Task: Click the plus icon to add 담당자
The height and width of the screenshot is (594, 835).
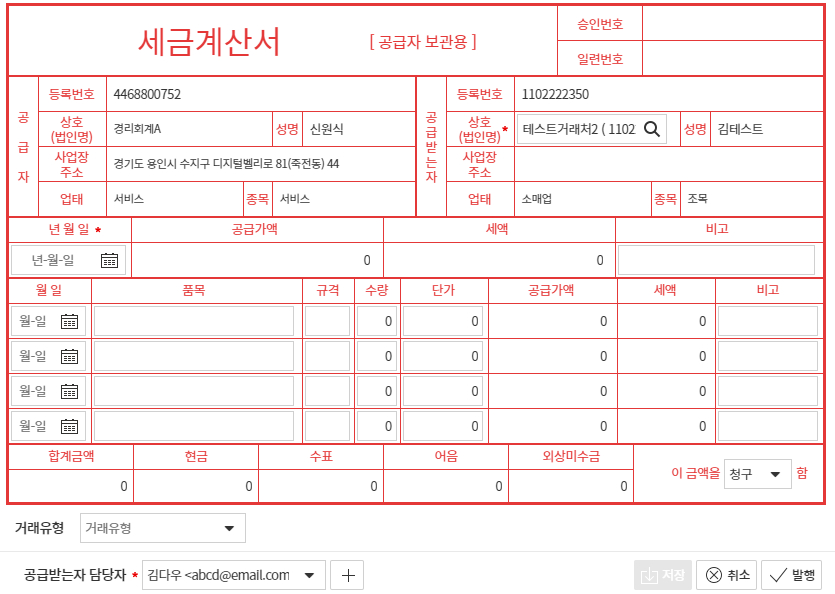Action: 347,575
